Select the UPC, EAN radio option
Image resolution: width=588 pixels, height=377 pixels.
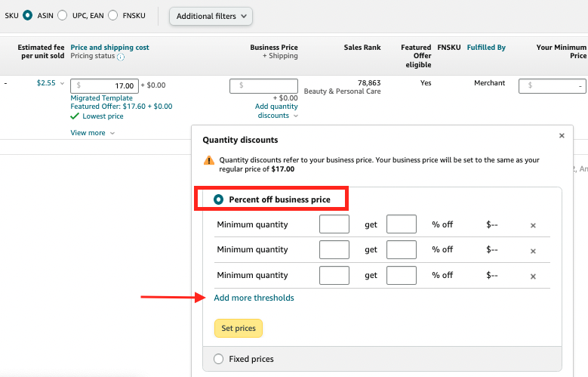tap(62, 15)
